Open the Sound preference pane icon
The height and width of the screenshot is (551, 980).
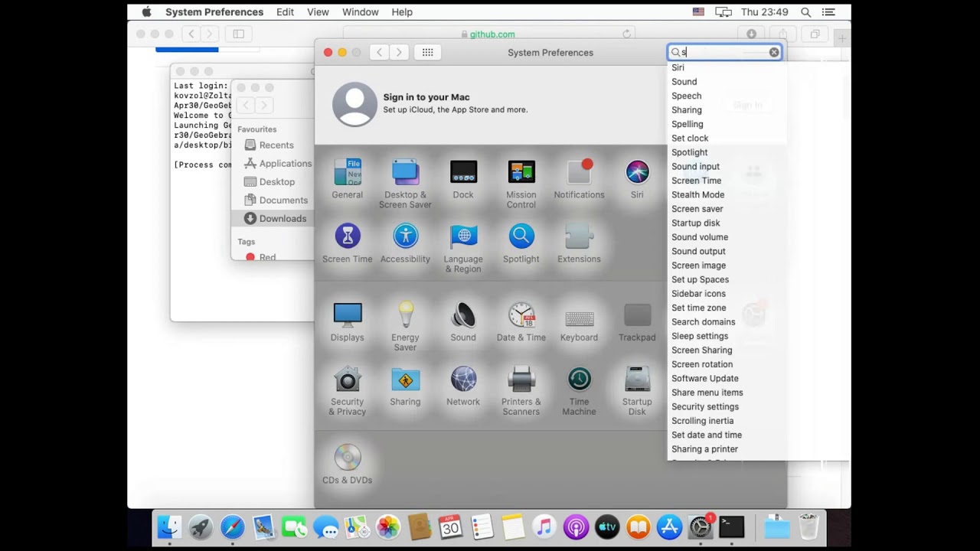point(463,315)
